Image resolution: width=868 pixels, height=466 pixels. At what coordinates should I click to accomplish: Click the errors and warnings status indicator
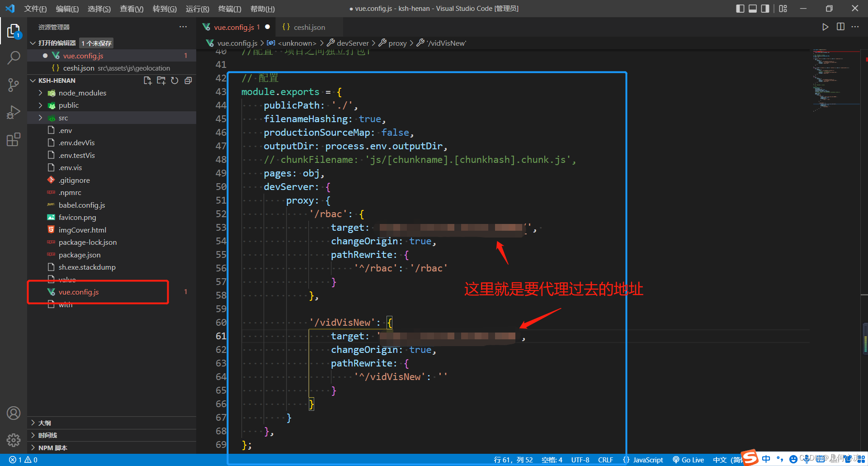click(23, 460)
